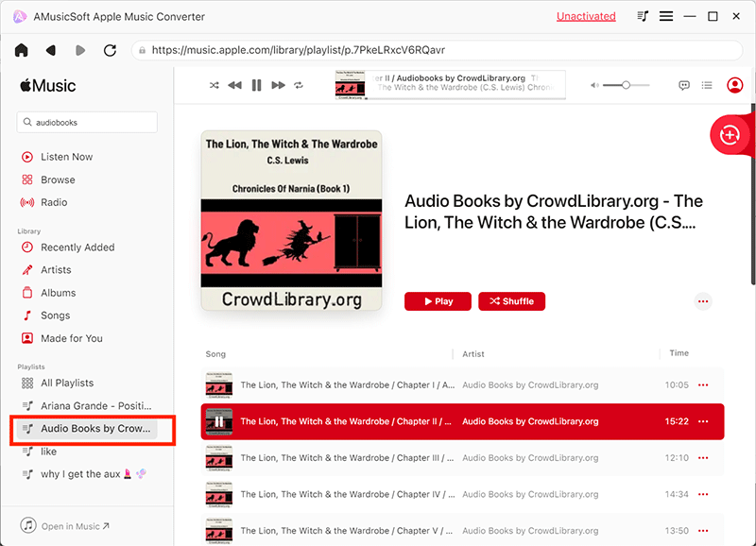Open Listen Now in the sidebar
Screen dimensions: 756x546
click(57, 157)
